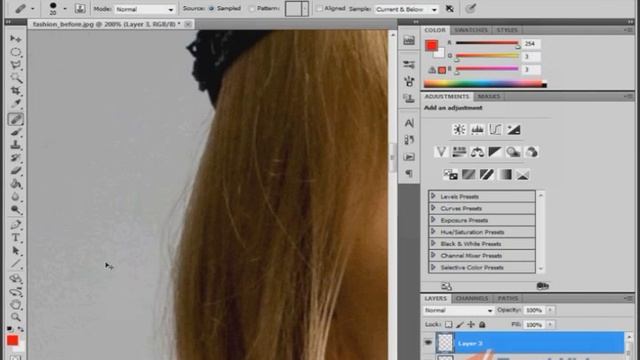This screenshot has height=360, width=640.
Task: Open the brush picker dropdown arrow
Action: tap(65, 9)
